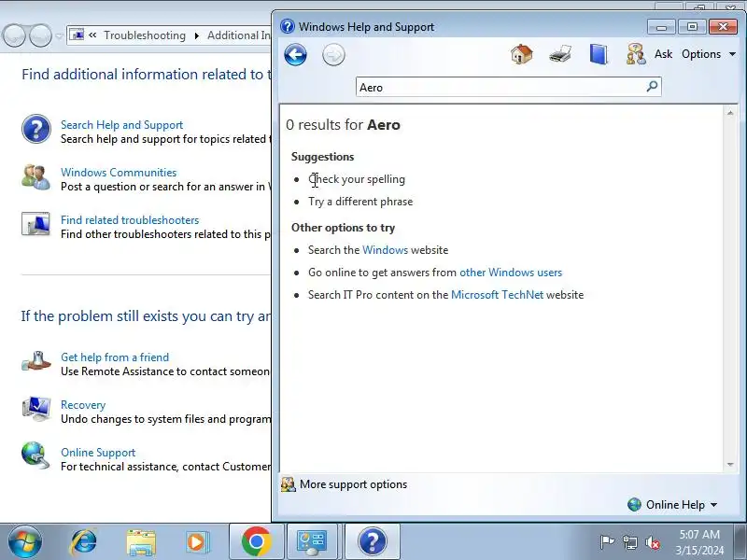Viewport: 747px width, 560px height.
Task: Click Help and Support taskbar button
Action: 372,541
